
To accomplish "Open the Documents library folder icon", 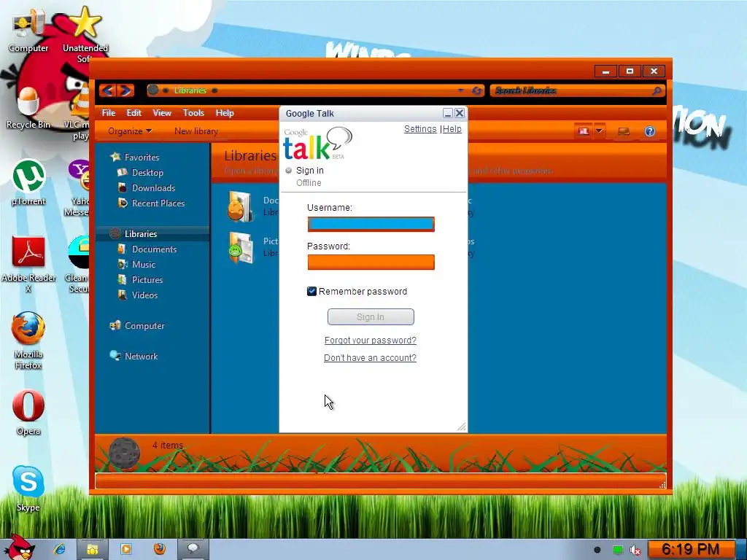I will (x=241, y=206).
